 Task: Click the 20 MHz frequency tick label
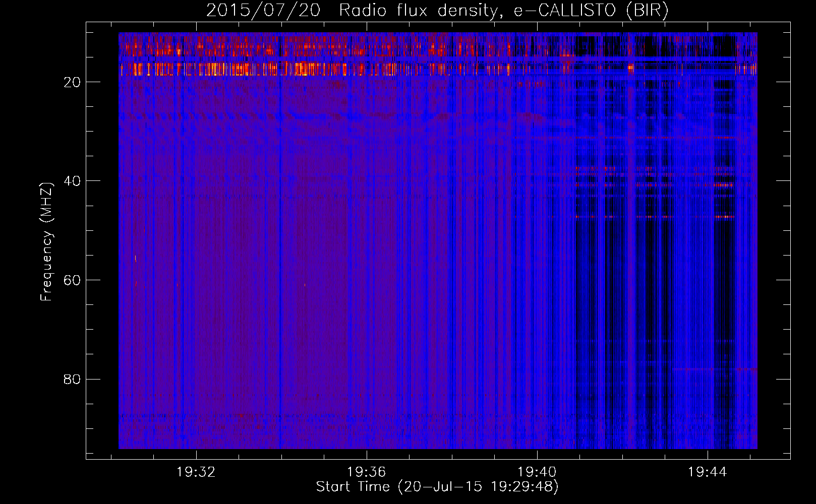pos(73,82)
